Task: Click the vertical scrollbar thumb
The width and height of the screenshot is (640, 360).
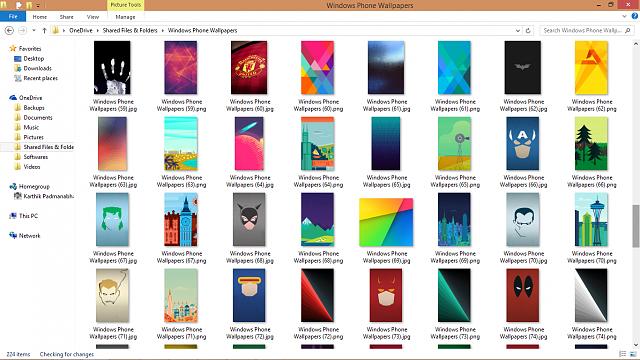Action: [x=636, y=226]
